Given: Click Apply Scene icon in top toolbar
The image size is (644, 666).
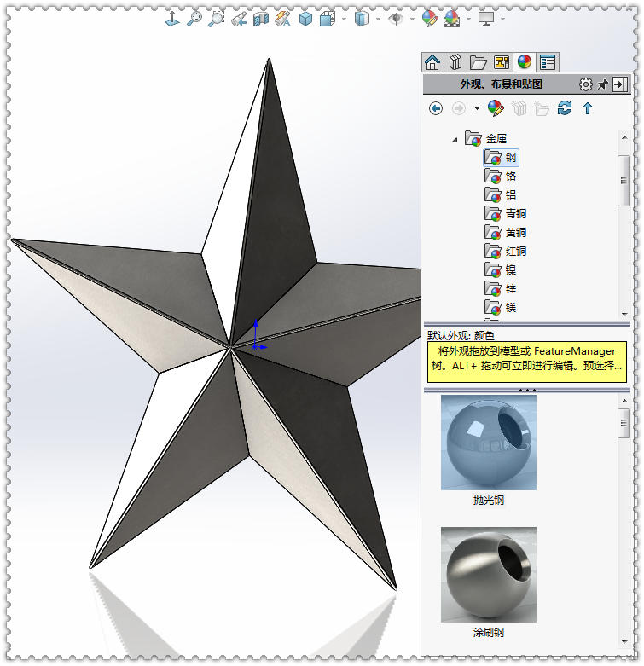Looking at the screenshot, I should pyautogui.click(x=451, y=19).
